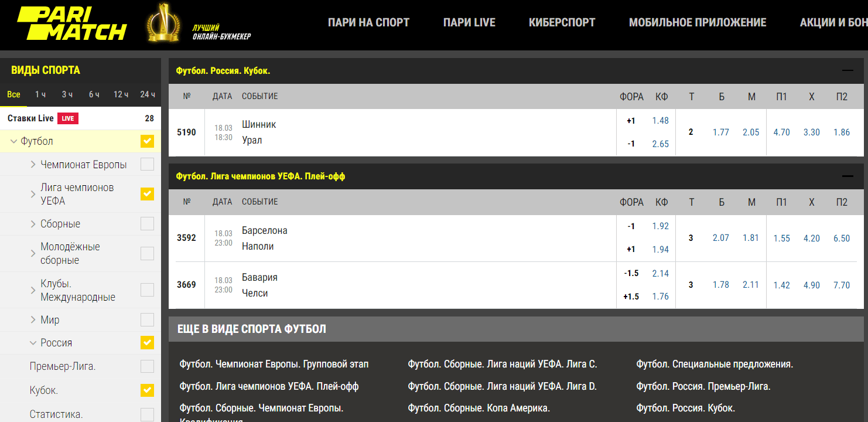Open link Футбол. Сборные. Копа Америка.

(x=479, y=408)
